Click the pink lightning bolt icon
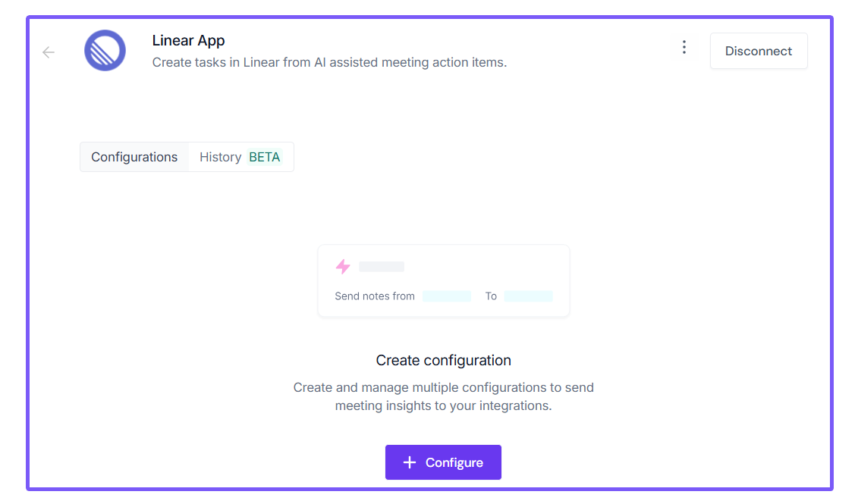858x504 pixels. (x=343, y=267)
